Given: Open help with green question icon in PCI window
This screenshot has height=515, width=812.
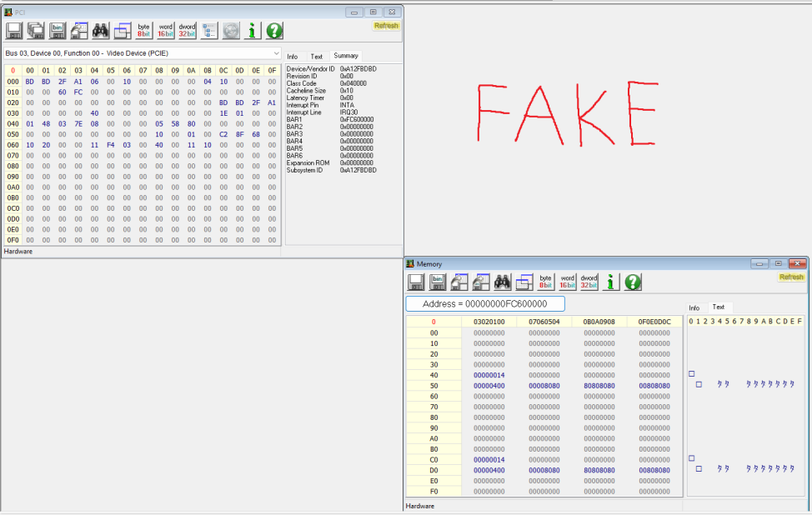Looking at the screenshot, I should (274, 31).
